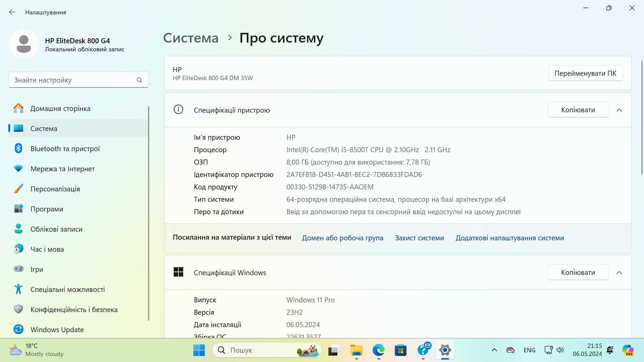Click the Конфіденційність і безпека icon
Image resolution: width=644 pixels, height=362 pixels.
(18, 309)
